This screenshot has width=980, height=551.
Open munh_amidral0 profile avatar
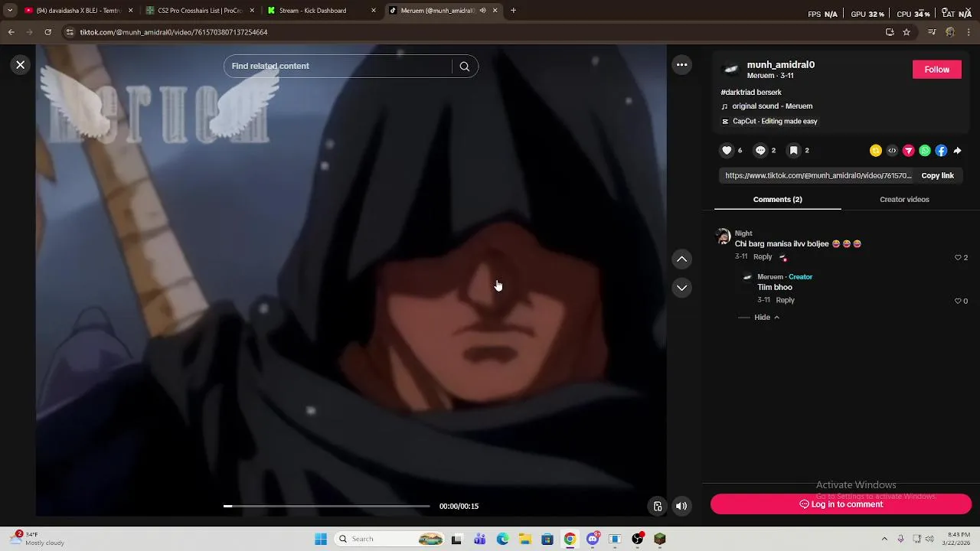[731, 70]
